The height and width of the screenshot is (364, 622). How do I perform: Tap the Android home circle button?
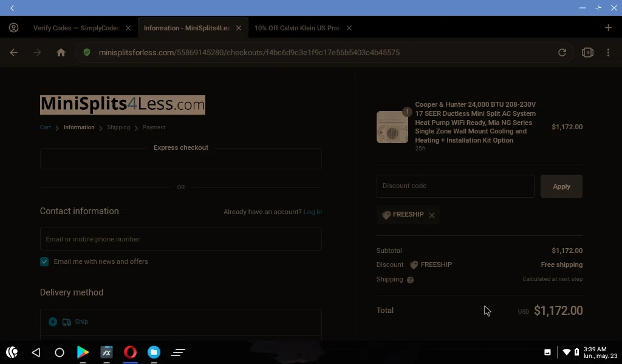(x=60, y=352)
